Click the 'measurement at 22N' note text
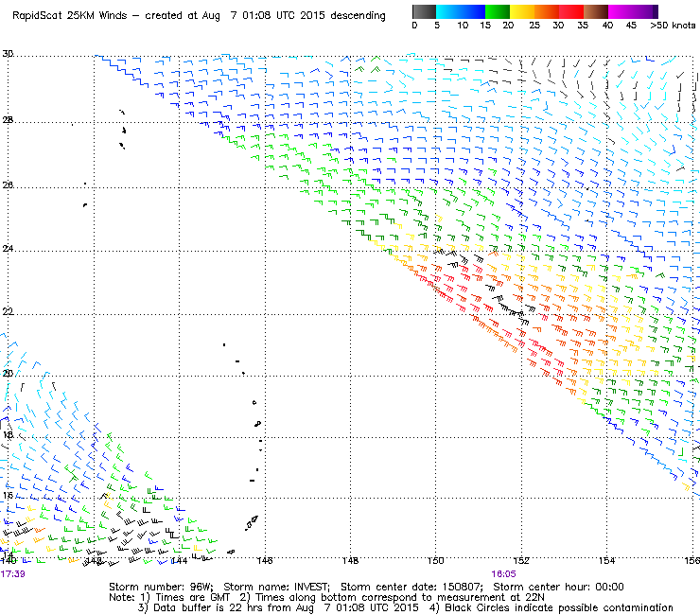700x615 pixels. click(x=491, y=598)
